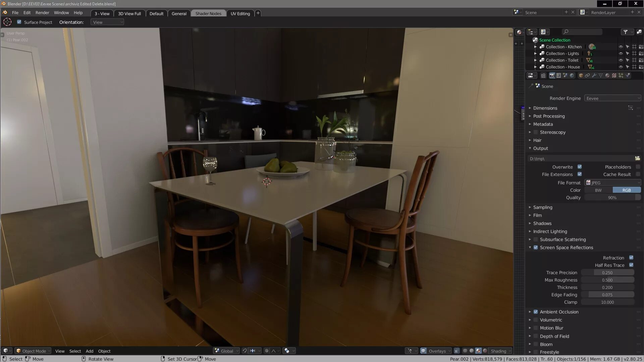Screen dimensions: 644x362
Task: Open the Texture checkerboard properties tab
Action: (614, 75)
